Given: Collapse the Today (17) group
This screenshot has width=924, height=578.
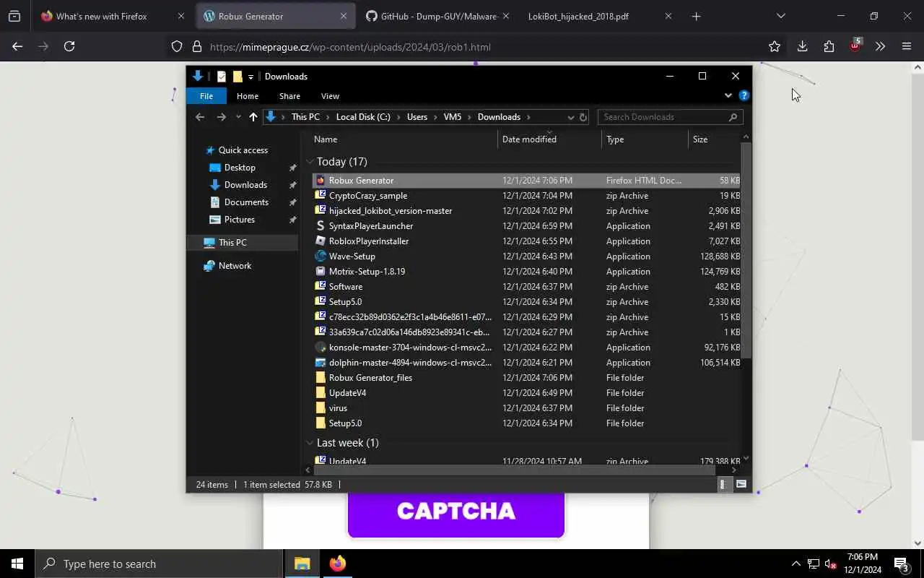Looking at the screenshot, I should 310,162.
